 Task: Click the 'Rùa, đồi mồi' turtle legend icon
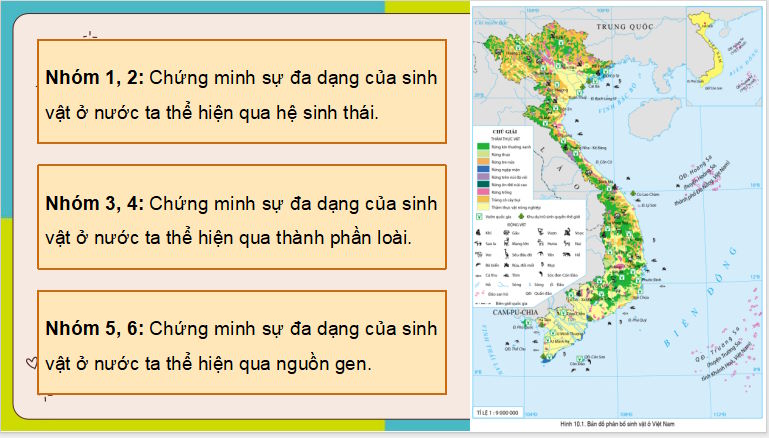(506, 265)
